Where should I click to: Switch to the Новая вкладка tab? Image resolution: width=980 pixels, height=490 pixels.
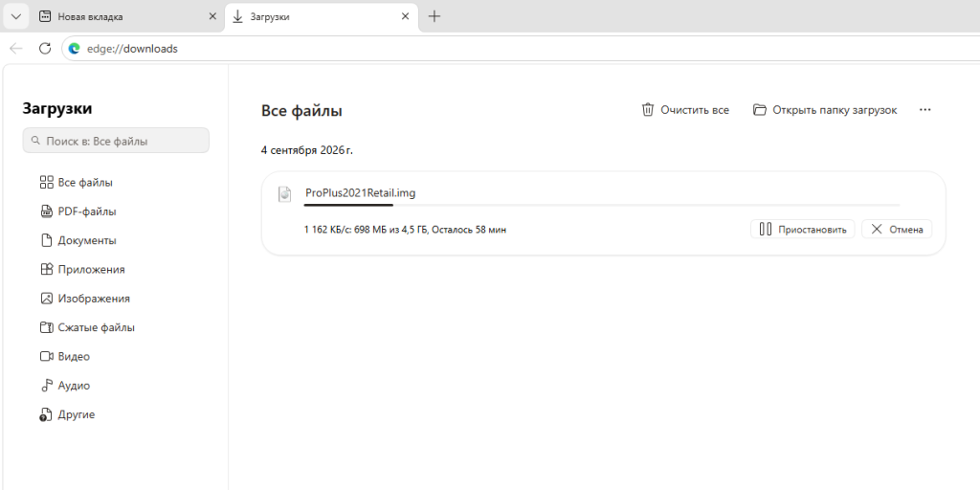click(128, 17)
